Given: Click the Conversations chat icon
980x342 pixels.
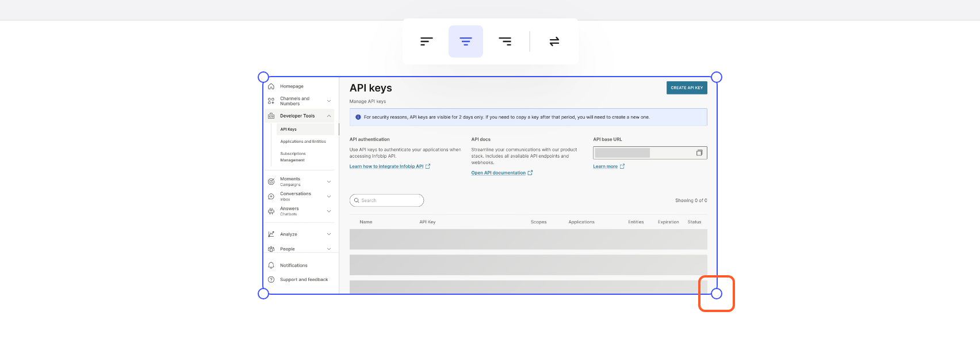Looking at the screenshot, I should pos(271,196).
